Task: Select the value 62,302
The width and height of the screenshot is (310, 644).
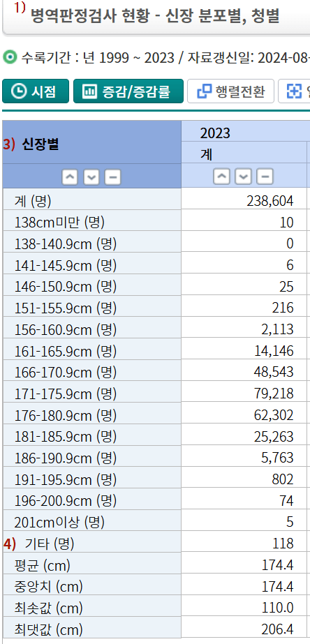Action: click(x=274, y=415)
